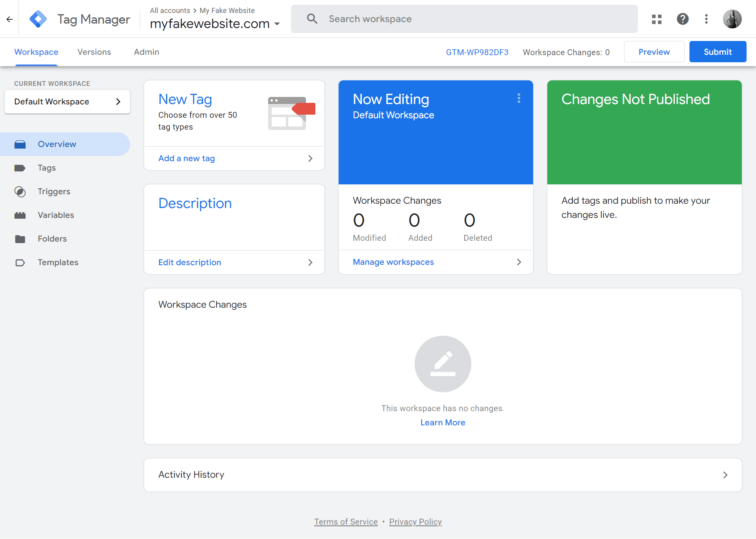This screenshot has height=539, width=756.
Task: Click the GTM-WP982DF3 container ID link
Action: (477, 52)
